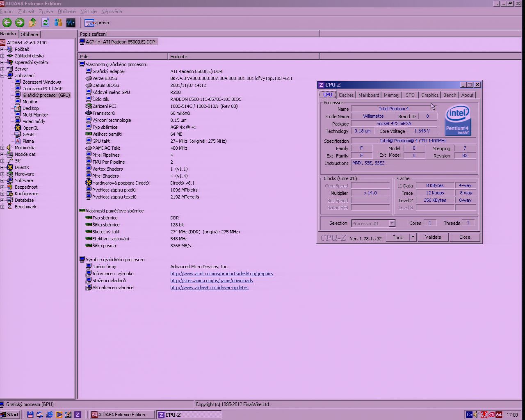Click the Pole column header
Viewport: 525px width, 420px height.
123,57
